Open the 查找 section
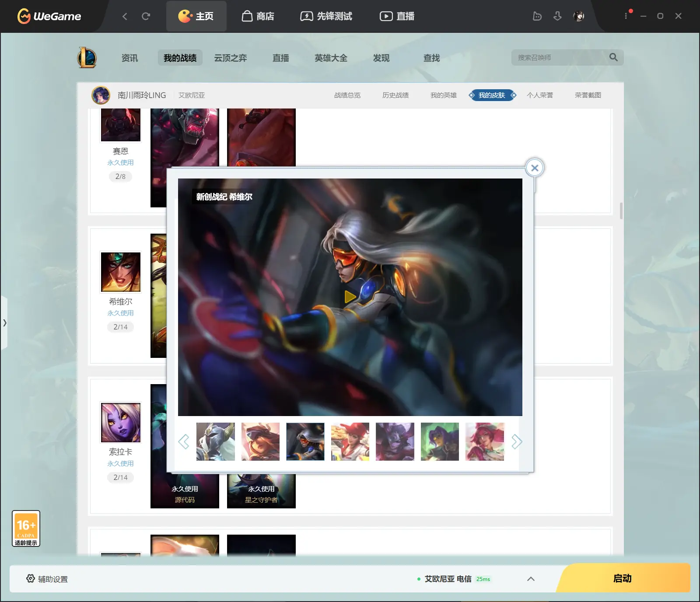700x602 pixels. 431,58
